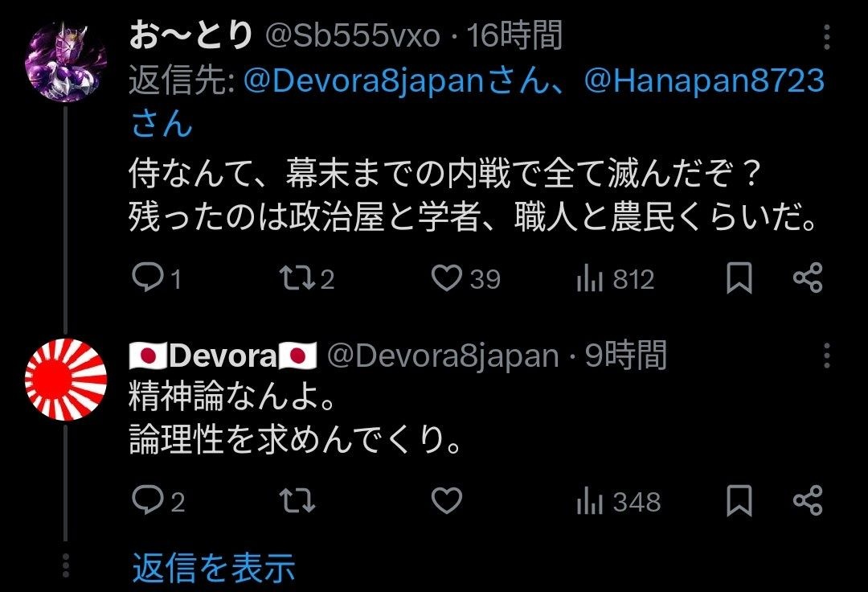Open Devora's rising sun profile avatar
868x592 pixels.
pyautogui.click(x=65, y=380)
